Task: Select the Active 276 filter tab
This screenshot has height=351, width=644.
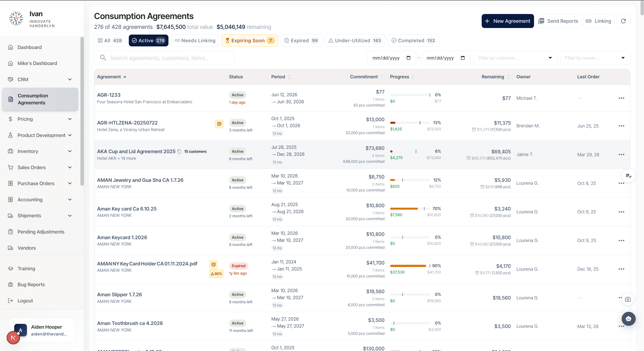Action: (x=149, y=40)
